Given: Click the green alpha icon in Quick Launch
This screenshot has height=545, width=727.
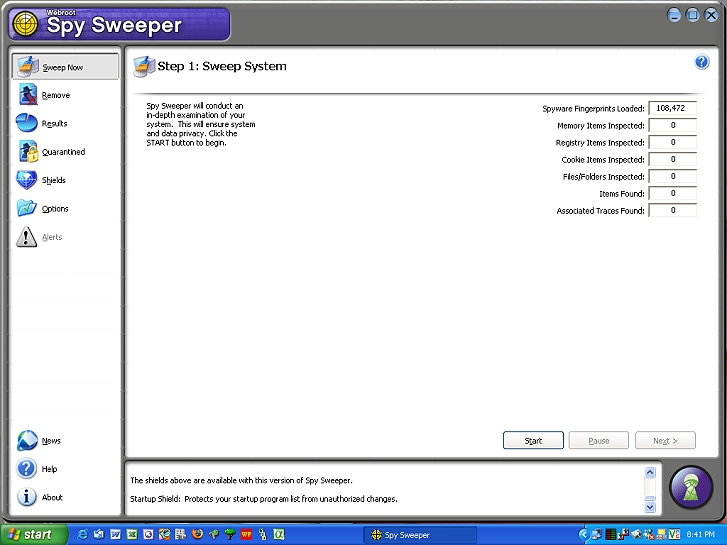Looking at the screenshot, I should 279,534.
